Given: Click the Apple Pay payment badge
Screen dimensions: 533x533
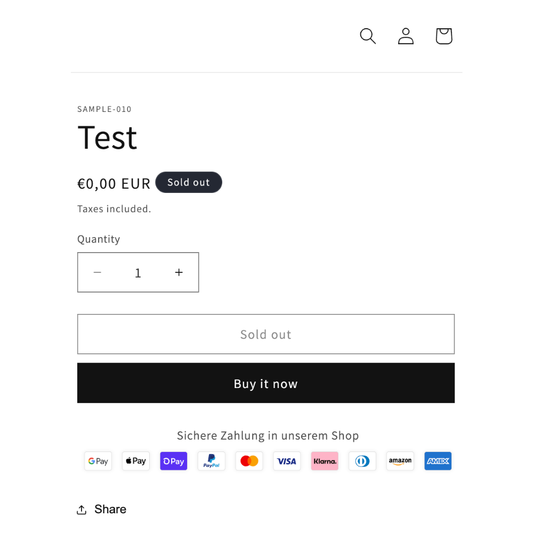Looking at the screenshot, I should tap(136, 461).
